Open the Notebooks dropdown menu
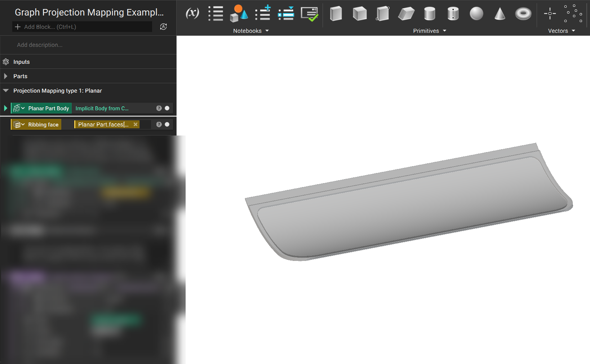The width and height of the screenshot is (590, 364). (x=251, y=31)
